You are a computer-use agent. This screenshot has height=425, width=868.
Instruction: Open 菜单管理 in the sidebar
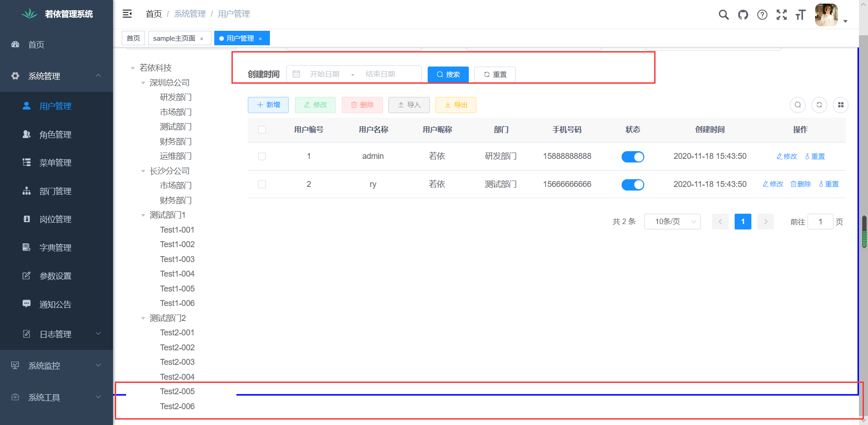[x=57, y=162]
